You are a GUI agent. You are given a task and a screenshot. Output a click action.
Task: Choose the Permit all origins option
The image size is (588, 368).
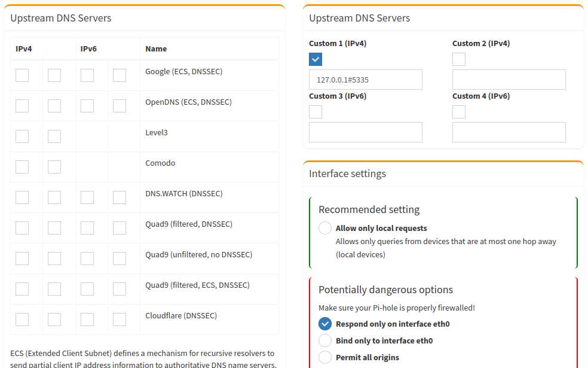[325, 357]
